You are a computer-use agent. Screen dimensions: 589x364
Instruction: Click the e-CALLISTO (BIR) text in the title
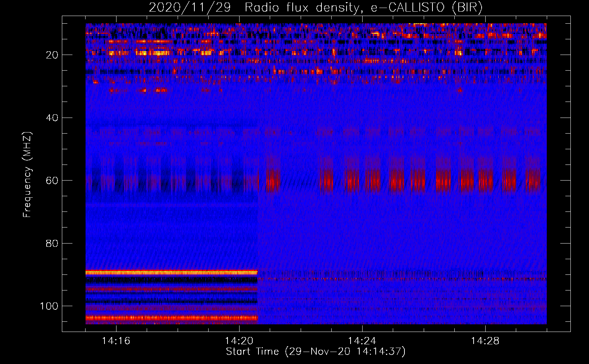point(426,8)
